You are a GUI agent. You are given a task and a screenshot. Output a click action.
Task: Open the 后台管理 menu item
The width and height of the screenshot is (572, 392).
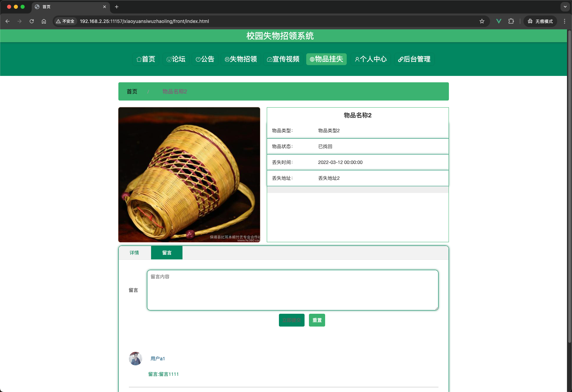tap(414, 59)
